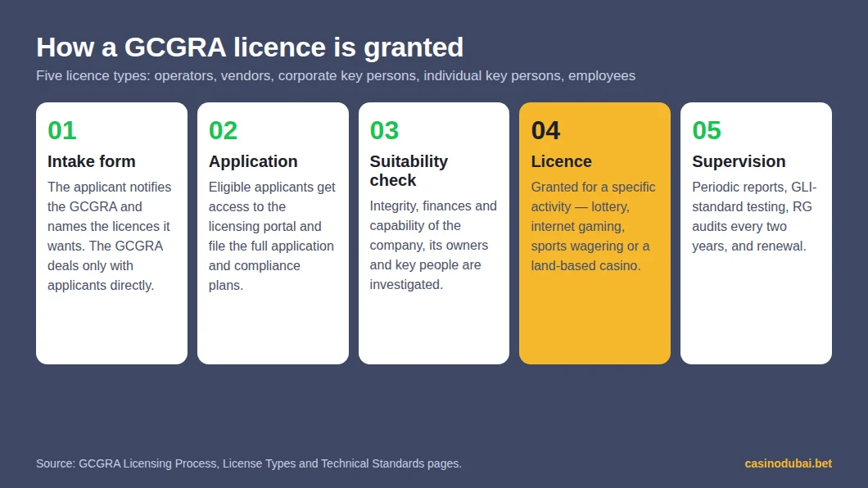Image resolution: width=868 pixels, height=488 pixels.
Task: Select the 'Intake form' heading
Action: pos(92,161)
